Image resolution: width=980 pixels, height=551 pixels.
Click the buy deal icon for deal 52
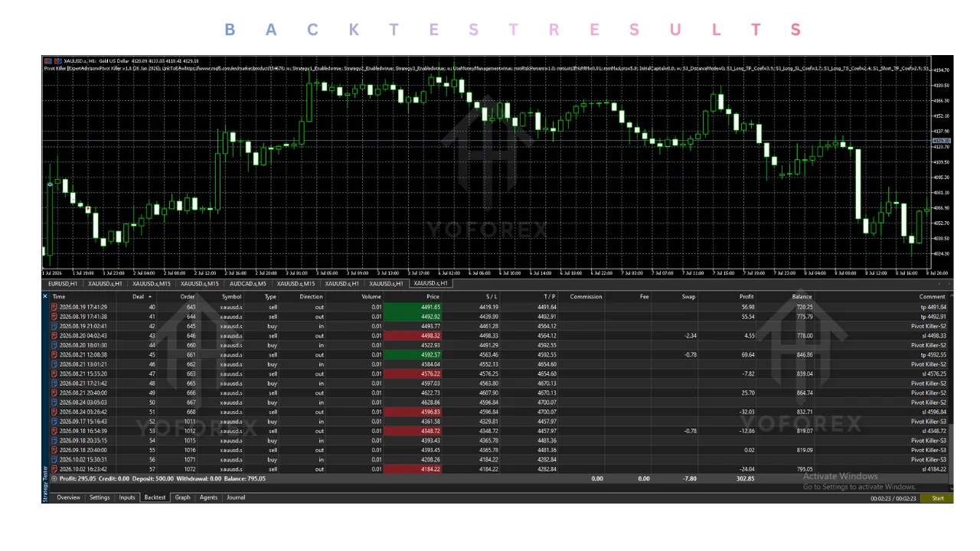[x=54, y=422]
